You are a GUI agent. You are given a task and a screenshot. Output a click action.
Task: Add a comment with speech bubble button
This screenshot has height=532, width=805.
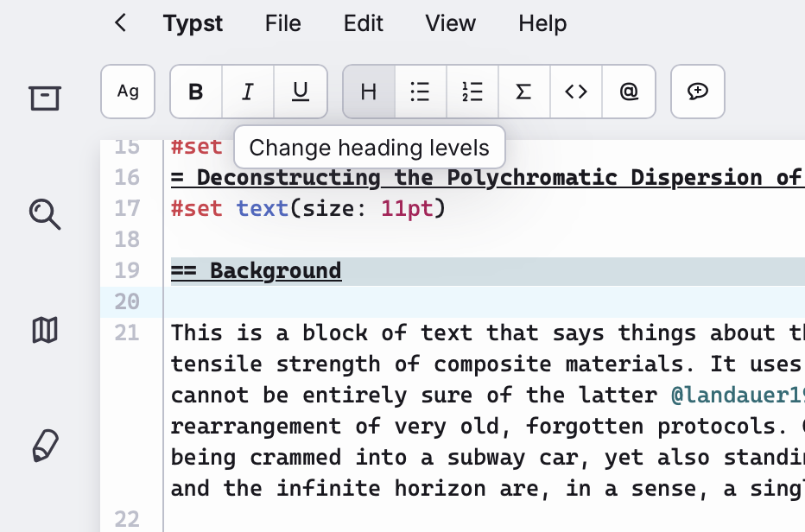(698, 92)
